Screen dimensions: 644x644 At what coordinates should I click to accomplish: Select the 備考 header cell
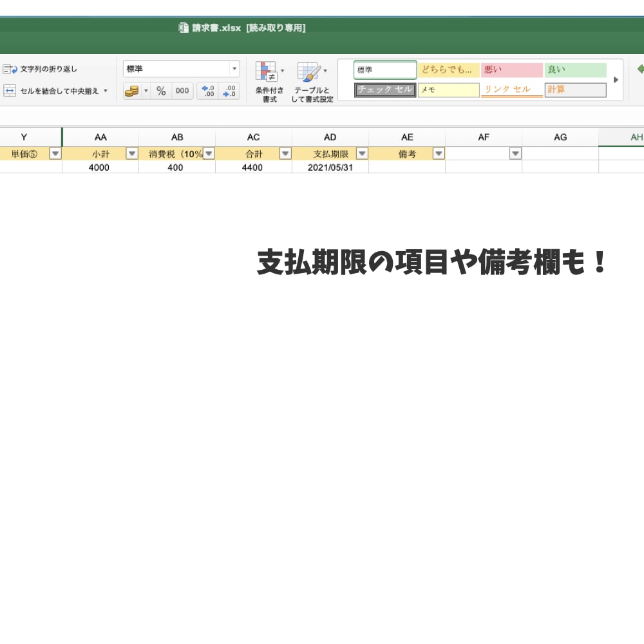click(407, 154)
